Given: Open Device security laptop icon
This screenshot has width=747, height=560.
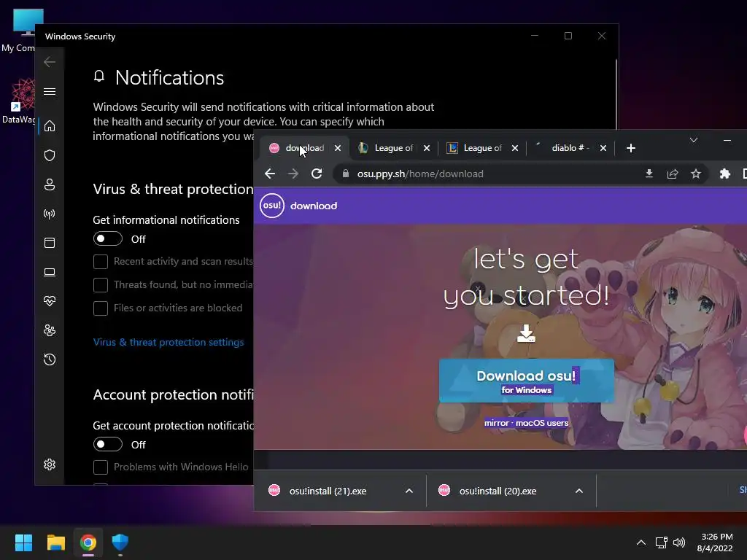Looking at the screenshot, I should click(50, 272).
